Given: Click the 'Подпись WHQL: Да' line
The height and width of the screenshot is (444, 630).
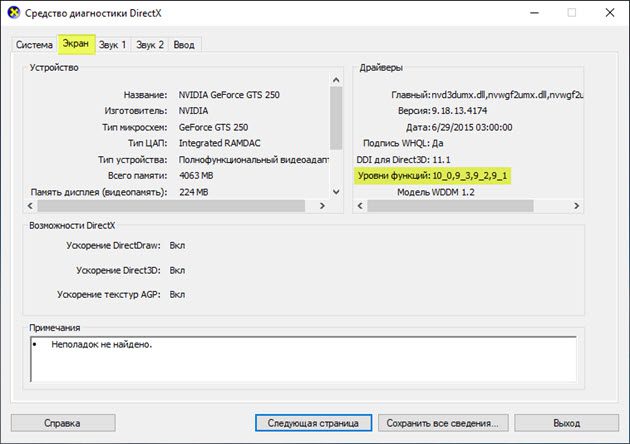Looking at the screenshot, I should tap(403, 143).
